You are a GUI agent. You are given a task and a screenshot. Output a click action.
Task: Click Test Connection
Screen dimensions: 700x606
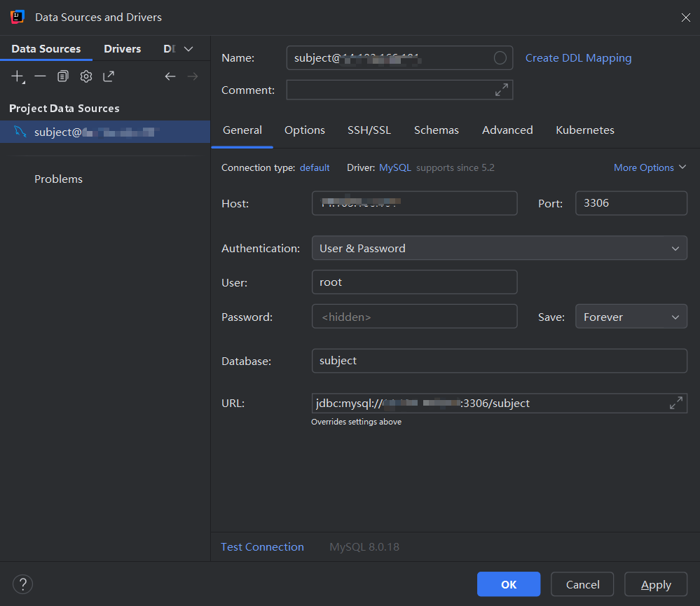point(262,546)
